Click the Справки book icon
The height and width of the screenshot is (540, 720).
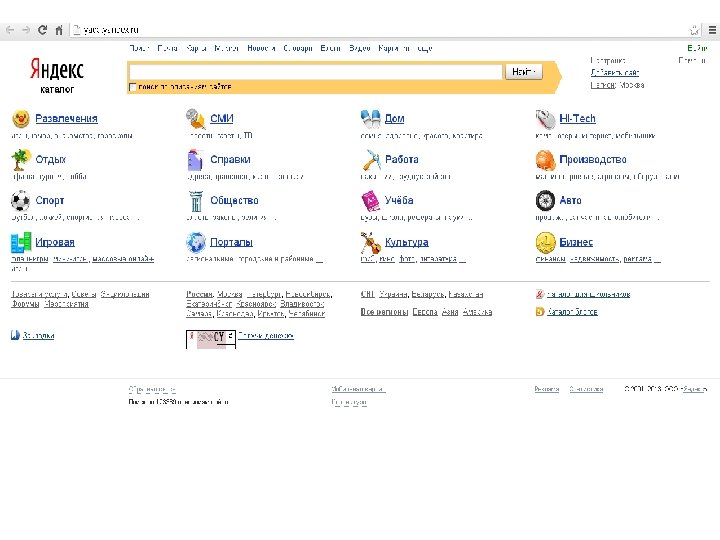[x=195, y=160]
